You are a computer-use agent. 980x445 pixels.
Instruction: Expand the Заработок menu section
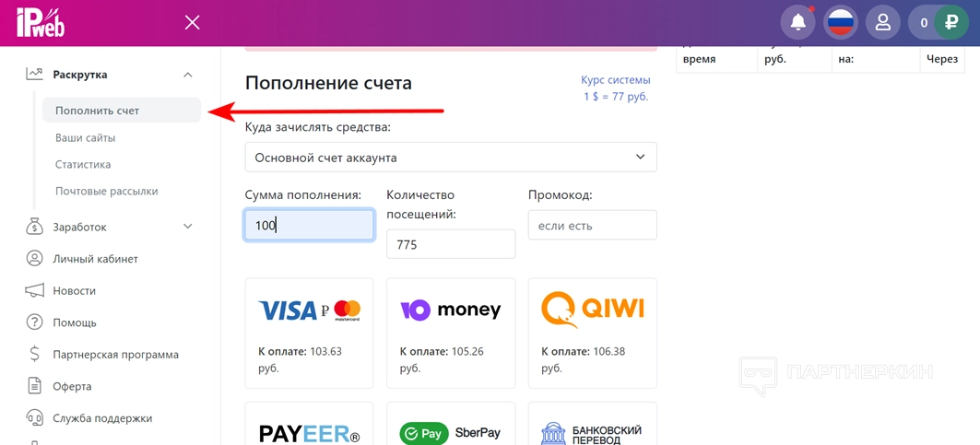[x=188, y=227]
